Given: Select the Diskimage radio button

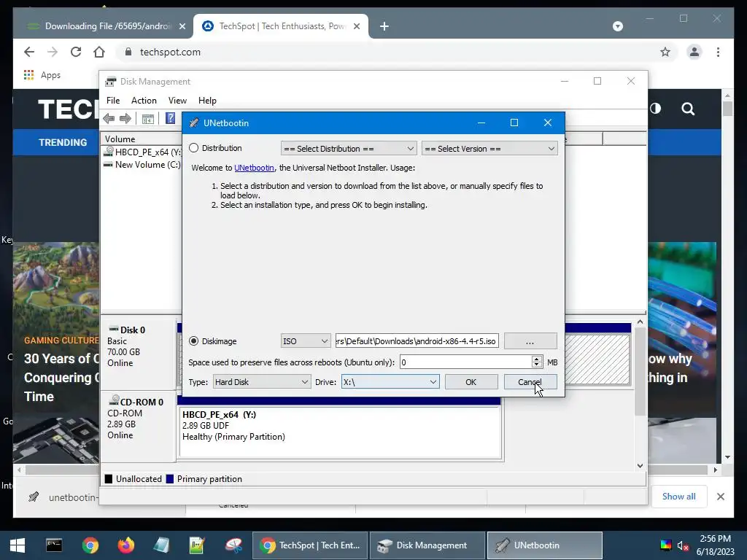Looking at the screenshot, I should tap(193, 341).
